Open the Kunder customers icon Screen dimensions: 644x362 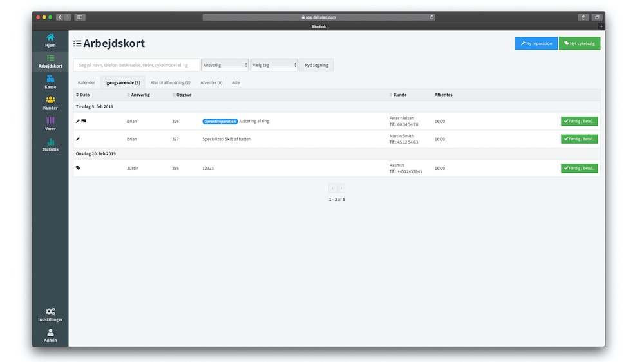(50, 99)
